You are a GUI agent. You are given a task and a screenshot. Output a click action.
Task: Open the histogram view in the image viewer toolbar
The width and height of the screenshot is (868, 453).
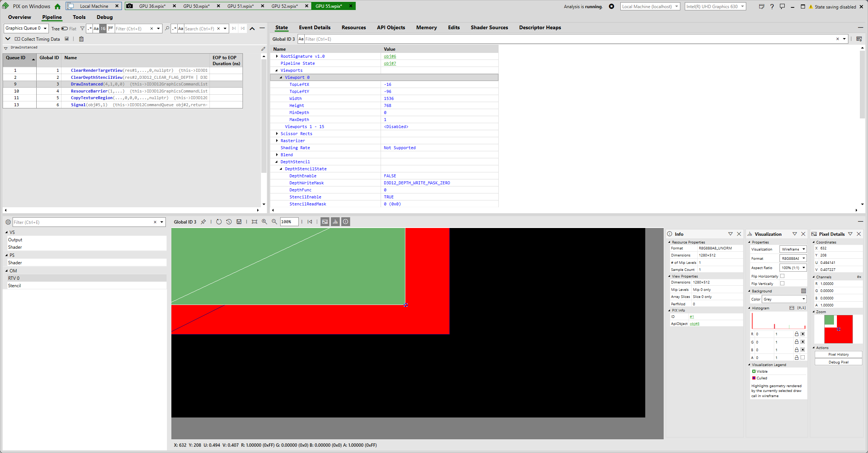click(x=335, y=221)
